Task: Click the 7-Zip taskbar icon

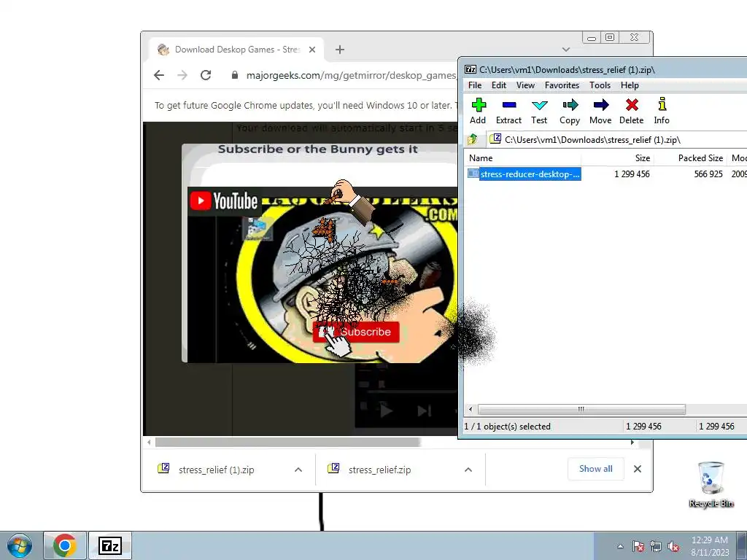Action: click(x=110, y=545)
